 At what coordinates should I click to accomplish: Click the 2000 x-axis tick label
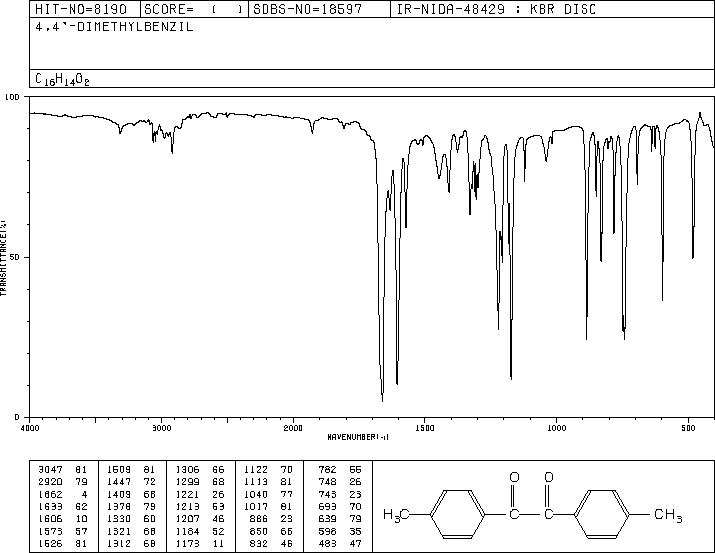(293, 428)
